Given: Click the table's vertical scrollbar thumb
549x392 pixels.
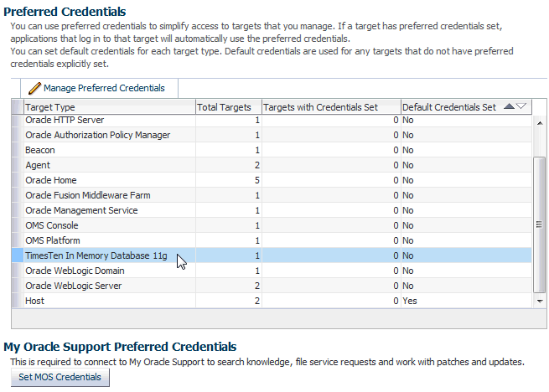Looking at the screenshot, I should click(540, 224).
